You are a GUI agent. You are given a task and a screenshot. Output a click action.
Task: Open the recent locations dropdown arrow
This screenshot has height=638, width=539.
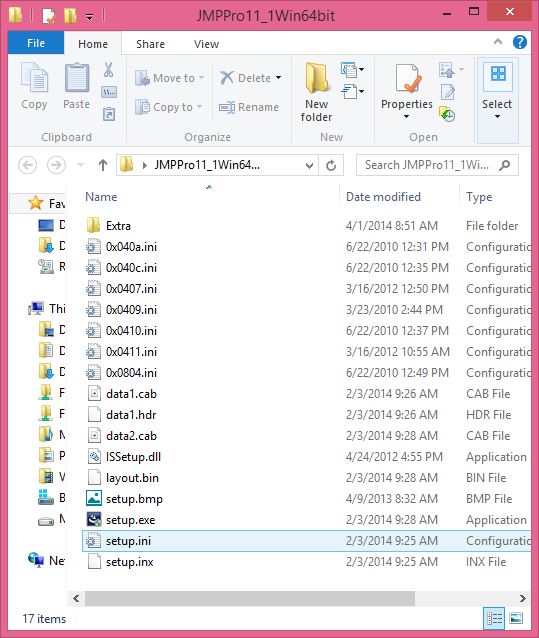click(81, 165)
